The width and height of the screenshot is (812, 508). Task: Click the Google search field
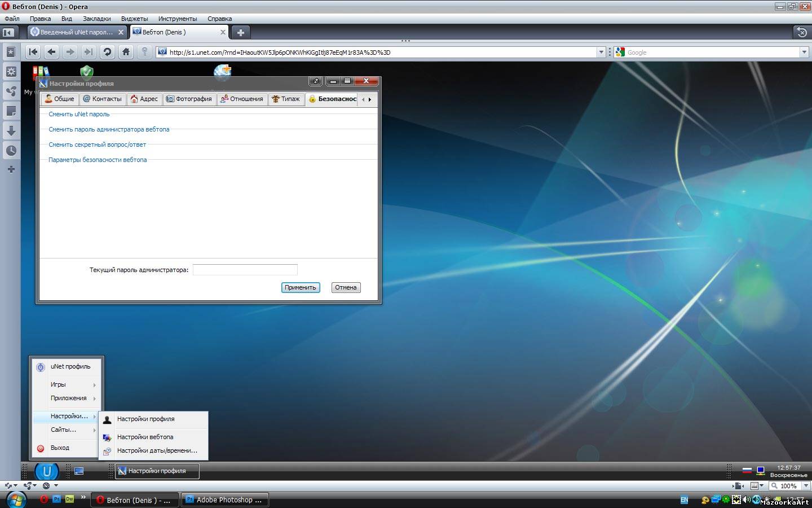pyautogui.click(x=713, y=52)
